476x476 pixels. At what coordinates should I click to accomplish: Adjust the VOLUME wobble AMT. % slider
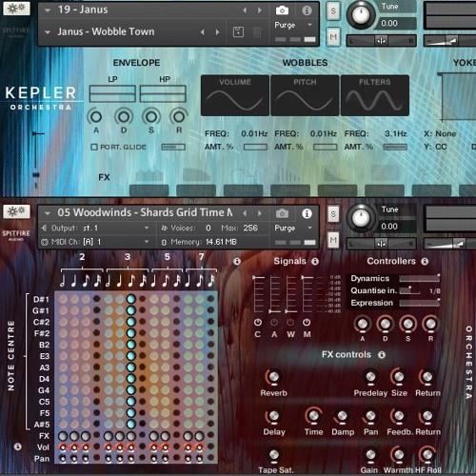[x=255, y=147]
